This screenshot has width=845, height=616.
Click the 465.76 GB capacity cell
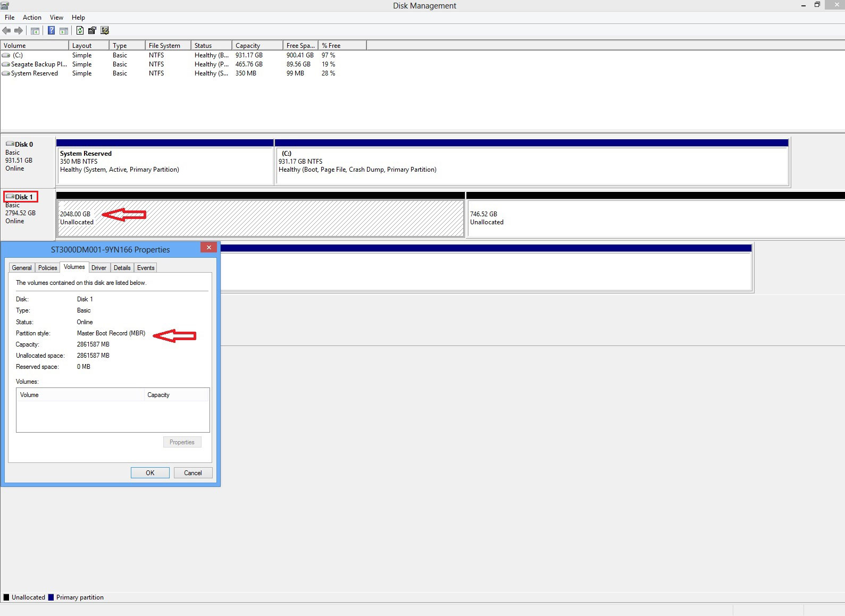[249, 64]
